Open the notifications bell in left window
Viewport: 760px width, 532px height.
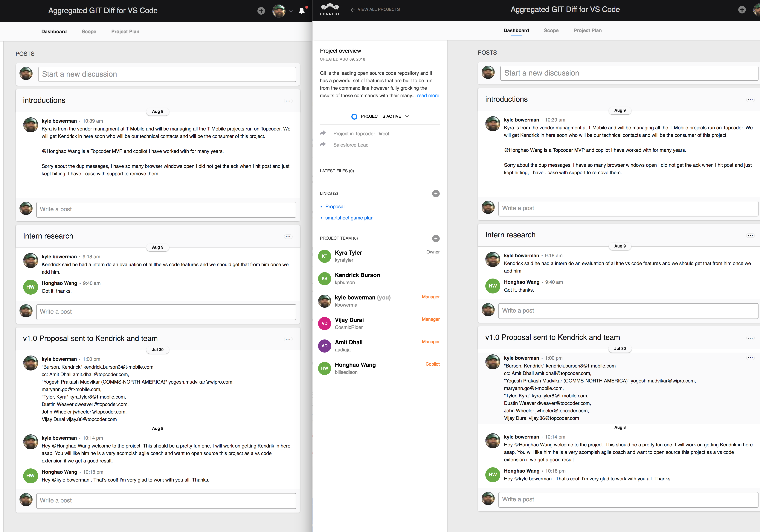click(x=302, y=11)
